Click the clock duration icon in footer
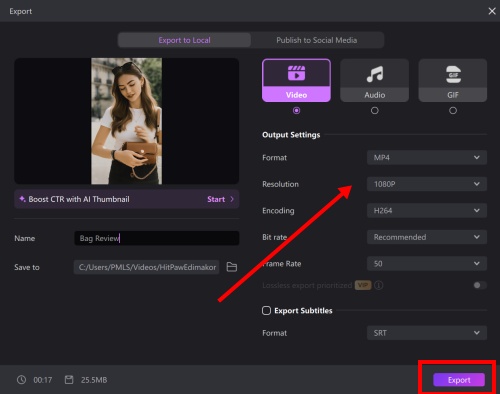The width and height of the screenshot is (500, 394). [x=21, y=380]
